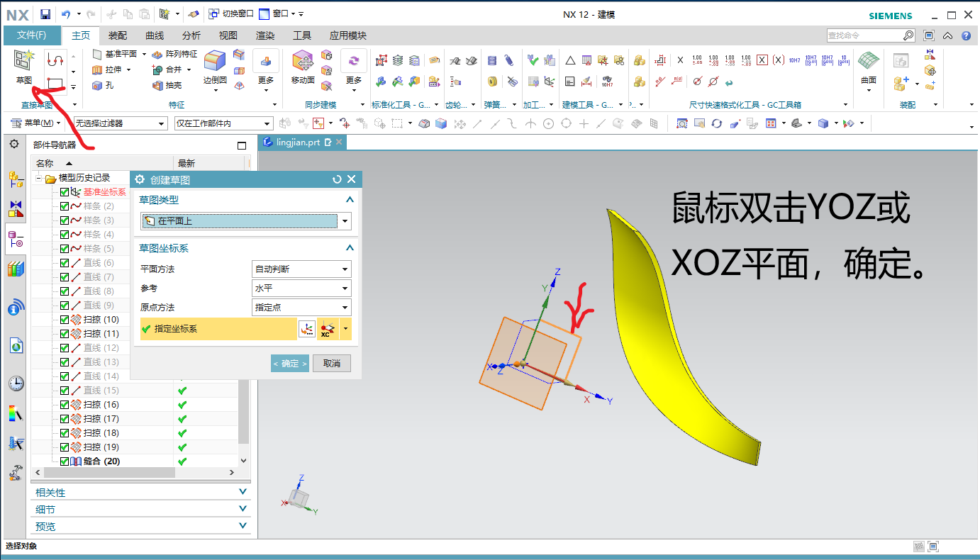980x560 pixels.
Task: Open the 曲面 surface tool
Action: pos(869,67)
